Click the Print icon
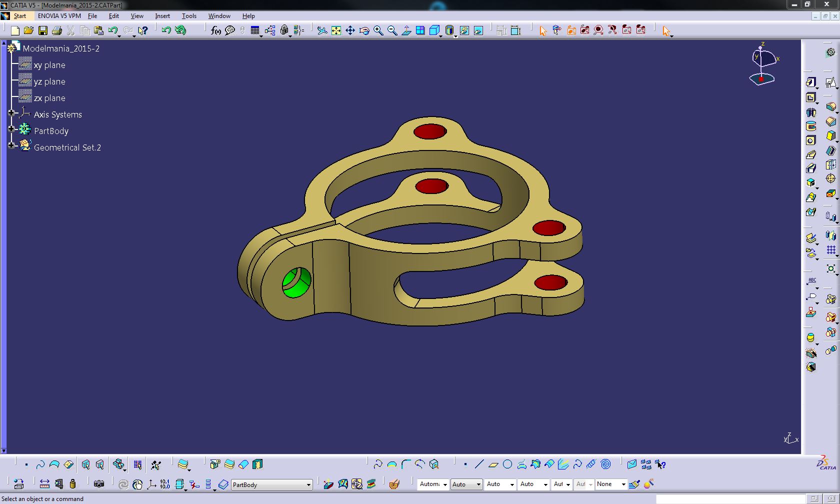 coord(57,31)
